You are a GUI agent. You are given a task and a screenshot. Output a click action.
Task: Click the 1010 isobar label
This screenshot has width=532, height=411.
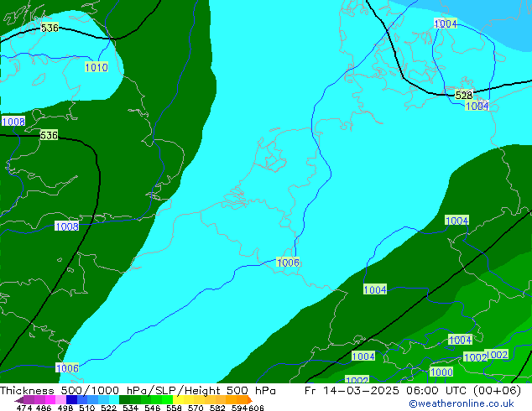point(96,67)
